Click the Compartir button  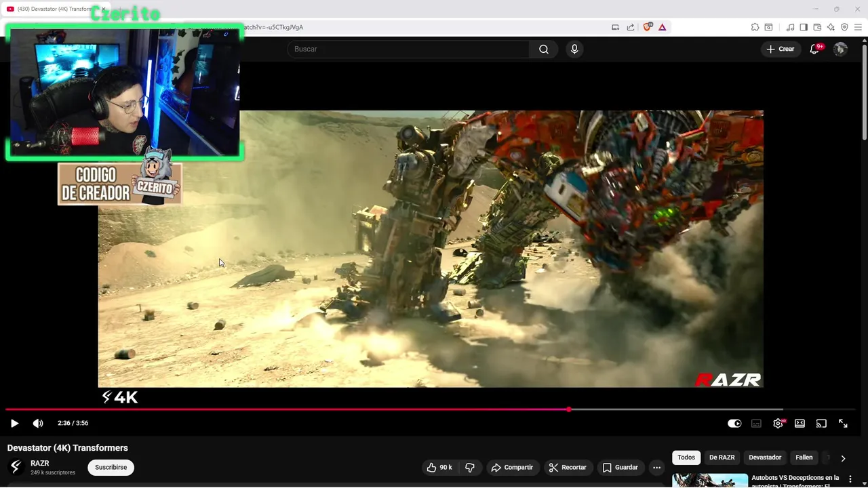[x=512, y=467]
